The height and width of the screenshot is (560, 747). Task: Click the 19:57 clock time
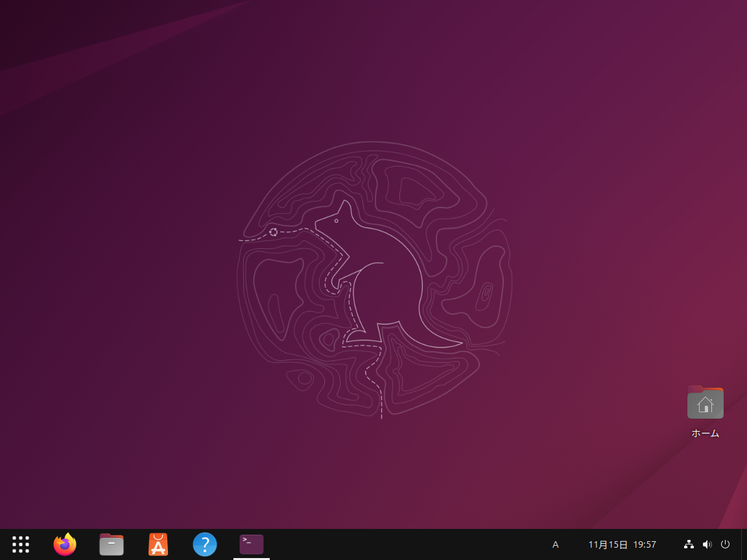[x=645, y=544]
